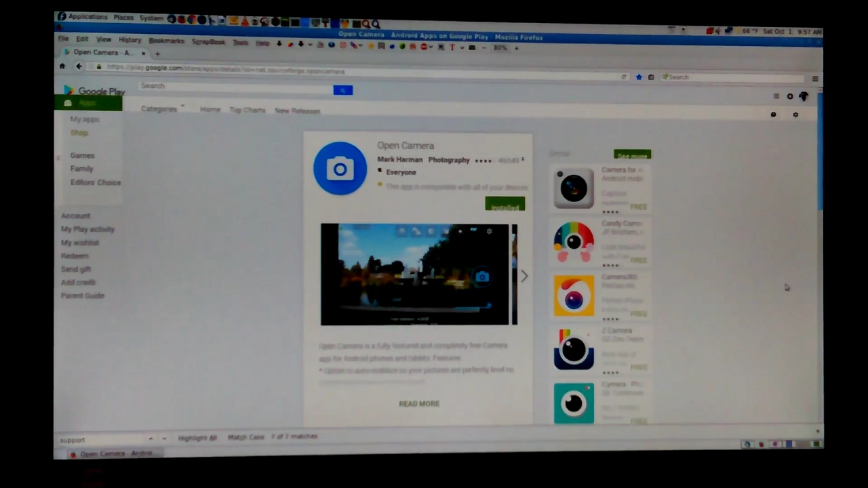Show the next screenshot with the right chevron
This screenshot has height=488, width=868.
tap(524, 276)
